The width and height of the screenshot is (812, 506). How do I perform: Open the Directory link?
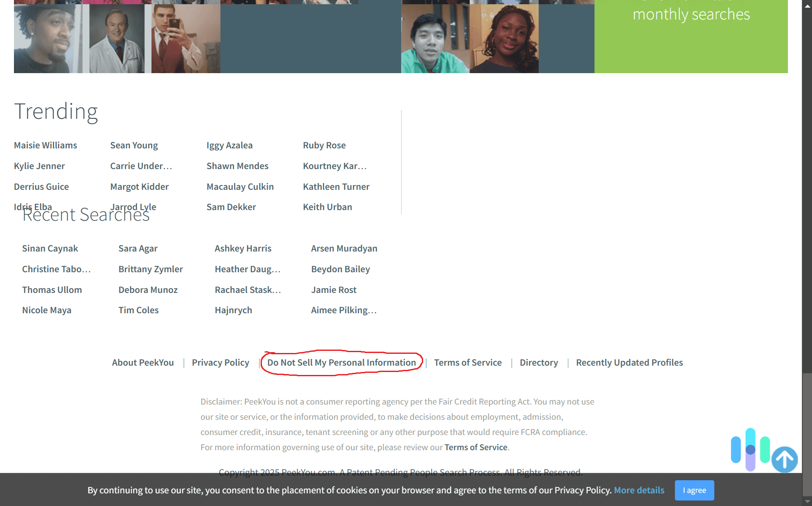(539, 362)
